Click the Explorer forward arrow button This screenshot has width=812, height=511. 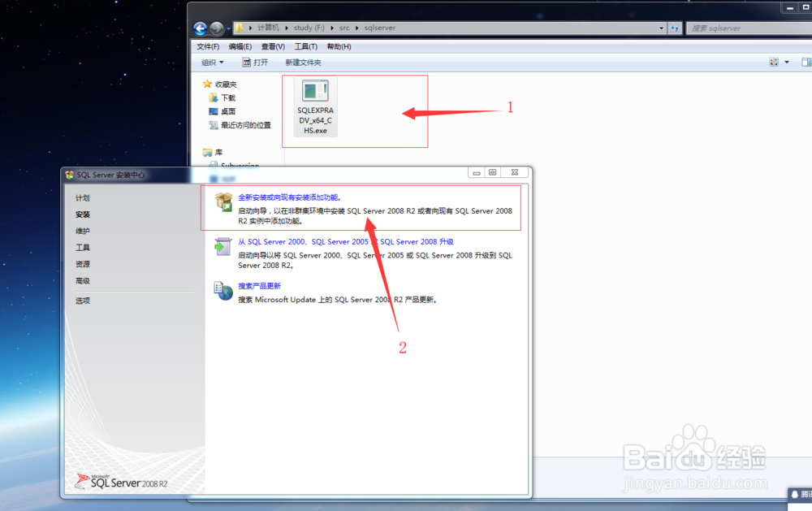(217, 28)
